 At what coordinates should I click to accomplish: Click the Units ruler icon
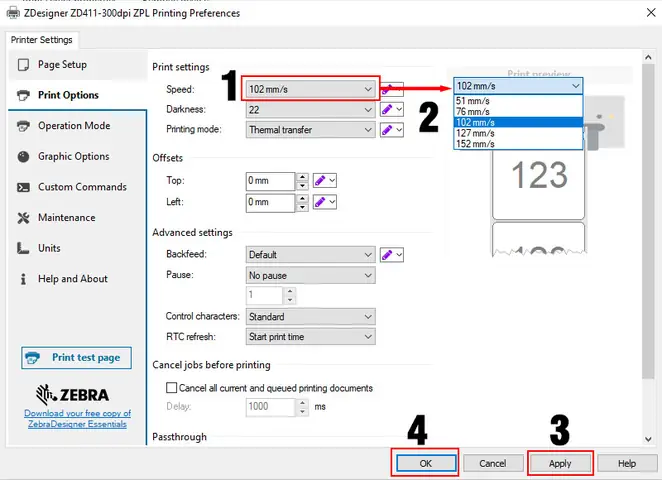coord(23,248)
